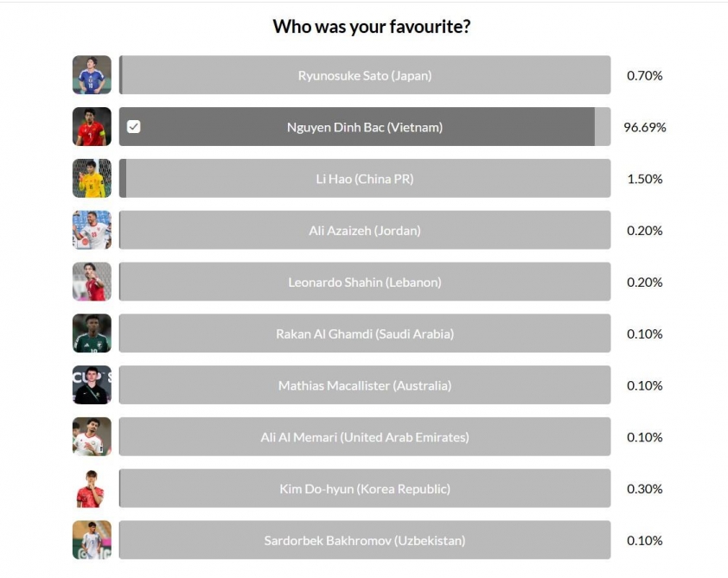The width and height of the screenshot is (728, 578).
Task: Click Ali Al Memari's player photo
Action: click(92, 437)
